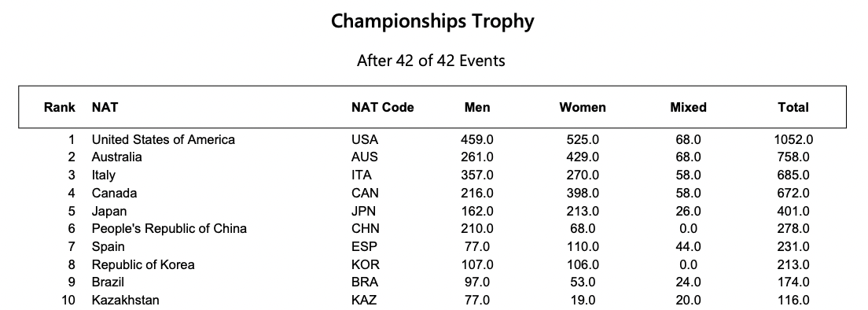
Task: Click the After 42 of 42 Events subtitle
Action: tap(431, 61)
